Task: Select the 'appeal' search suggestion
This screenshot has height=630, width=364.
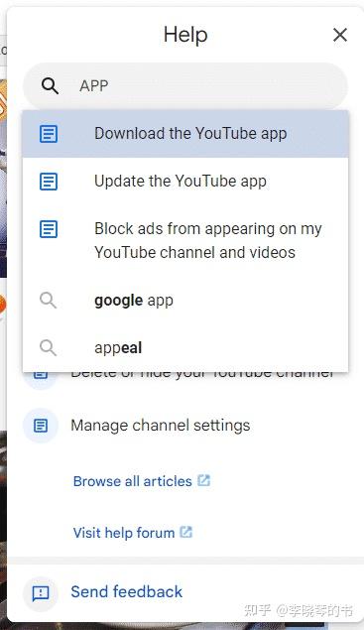Action: 185,347
